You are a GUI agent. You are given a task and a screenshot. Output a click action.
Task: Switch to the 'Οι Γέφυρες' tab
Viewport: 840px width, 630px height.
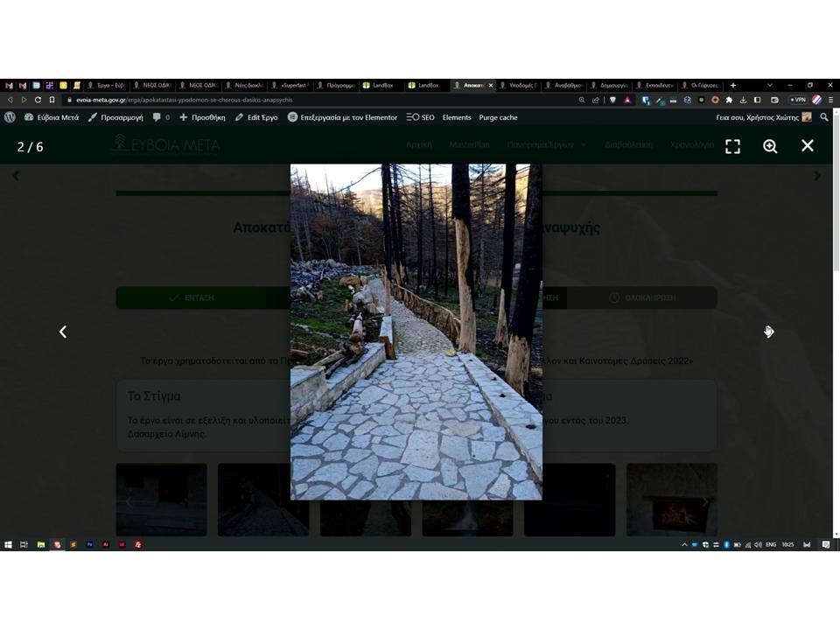click(700, 85)
